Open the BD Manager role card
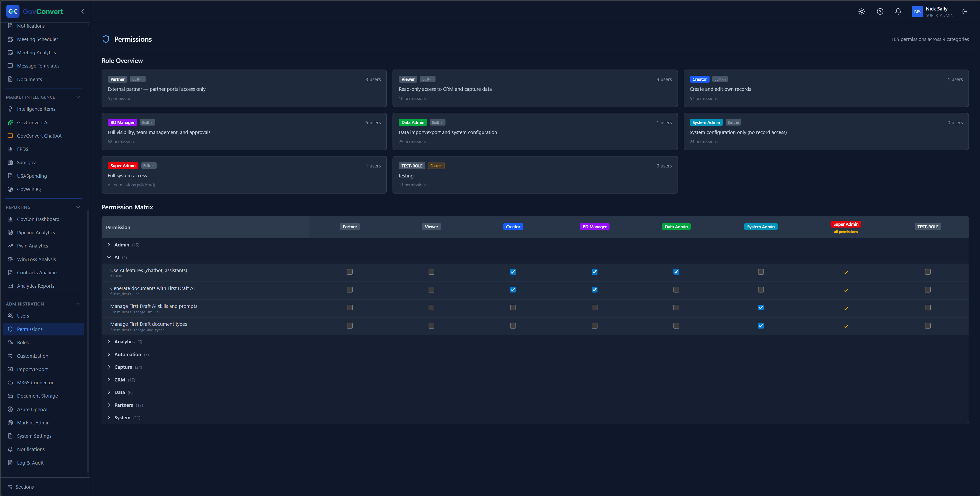This screenshot has width=980, height=496. [x=244, y=131]
